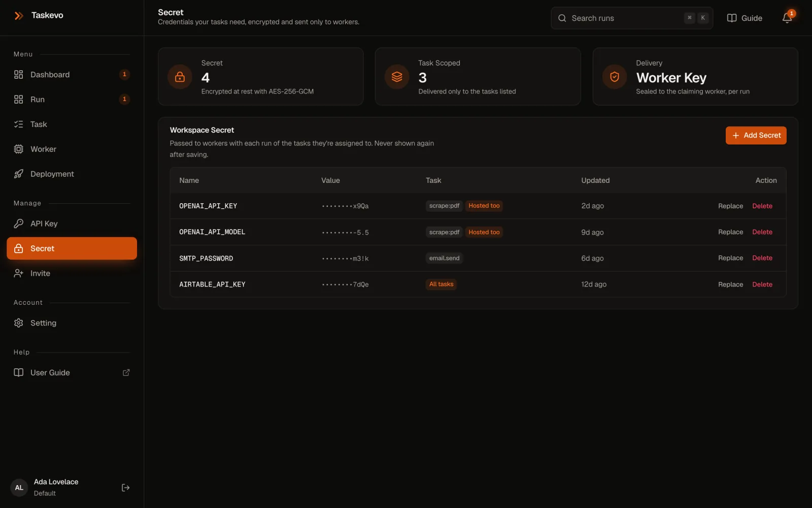The height and width of the screenshot is (508, 812).
Task: Click the email.send task tag
Action: click(x=444, y=258)
